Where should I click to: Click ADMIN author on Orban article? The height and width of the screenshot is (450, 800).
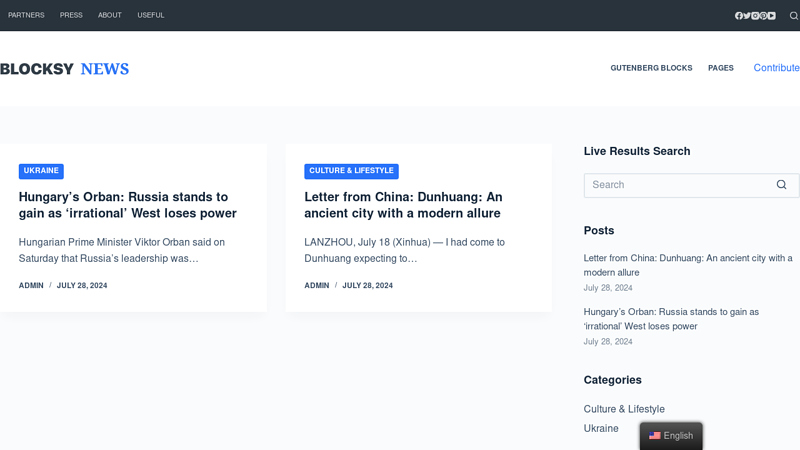coord(31,286)
